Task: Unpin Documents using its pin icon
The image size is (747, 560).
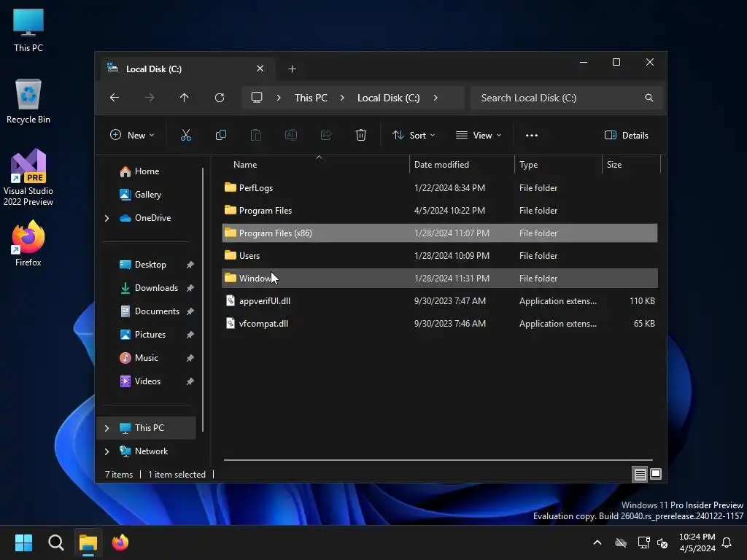Action: click(x=190, y=311)
